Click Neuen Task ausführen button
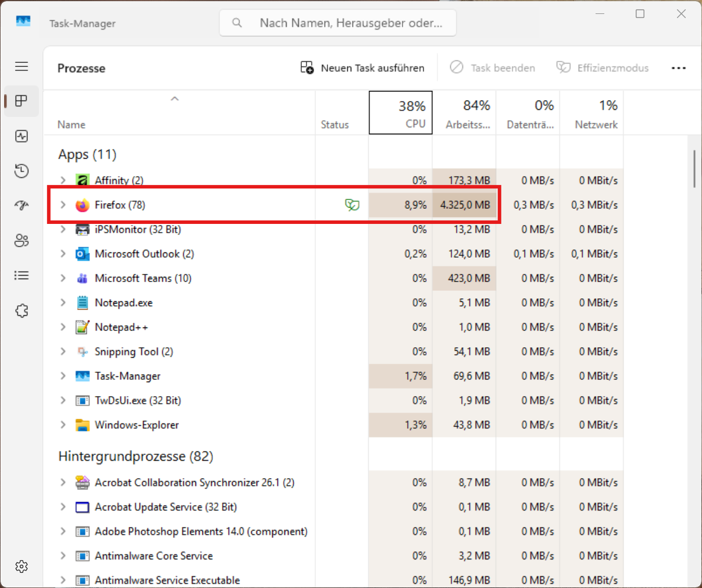The width and height of the screenshot is (702, 588). pos(362,67)
